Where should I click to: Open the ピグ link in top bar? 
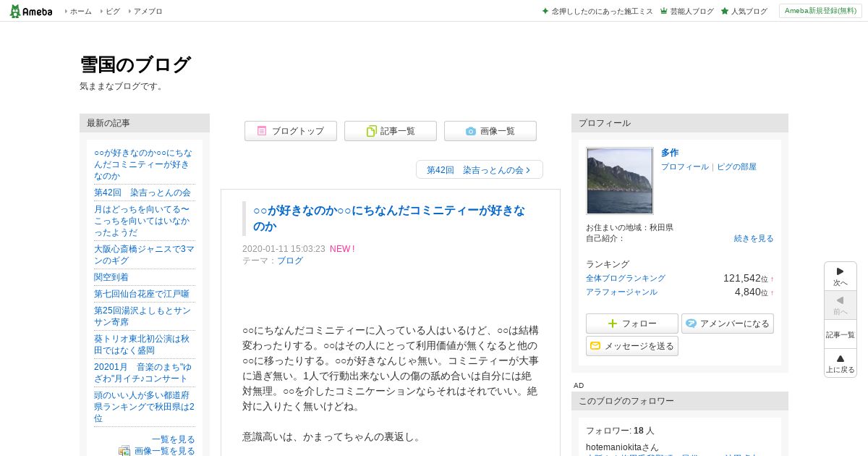click(113, 12)
